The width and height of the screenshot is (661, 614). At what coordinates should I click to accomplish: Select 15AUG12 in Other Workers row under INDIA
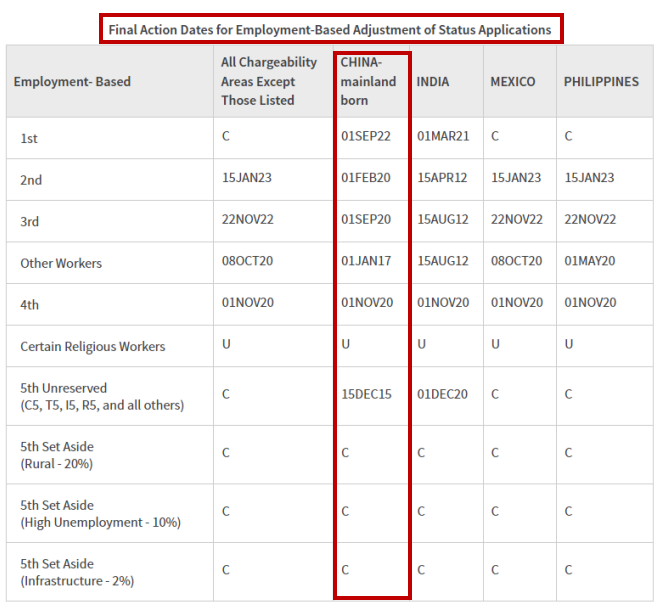click(443, 260)
